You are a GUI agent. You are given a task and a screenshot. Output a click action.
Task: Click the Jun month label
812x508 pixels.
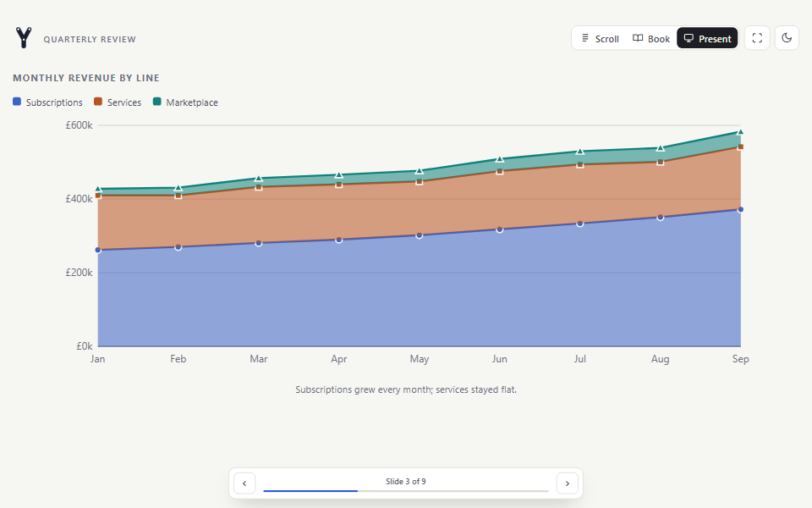point(500,359)
